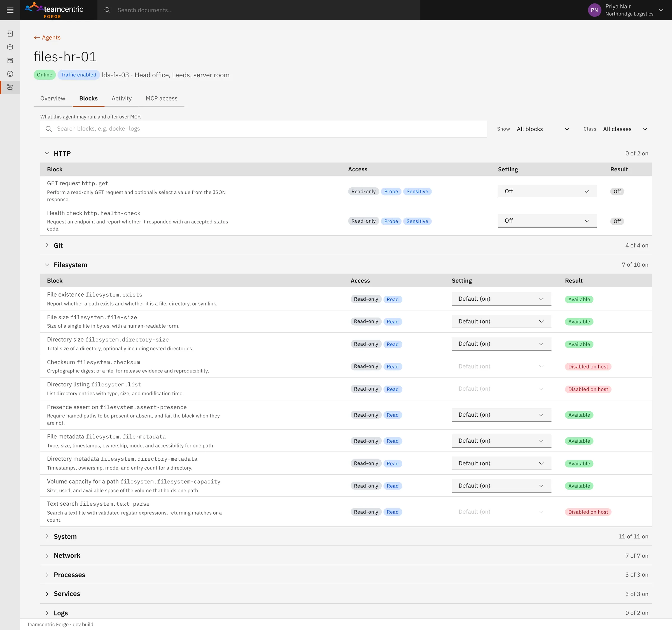The height and width of the screenshot is (630, 672).
Task: Open the Setting dropdown for Volume capacity
Action: [x=501, y=486]
